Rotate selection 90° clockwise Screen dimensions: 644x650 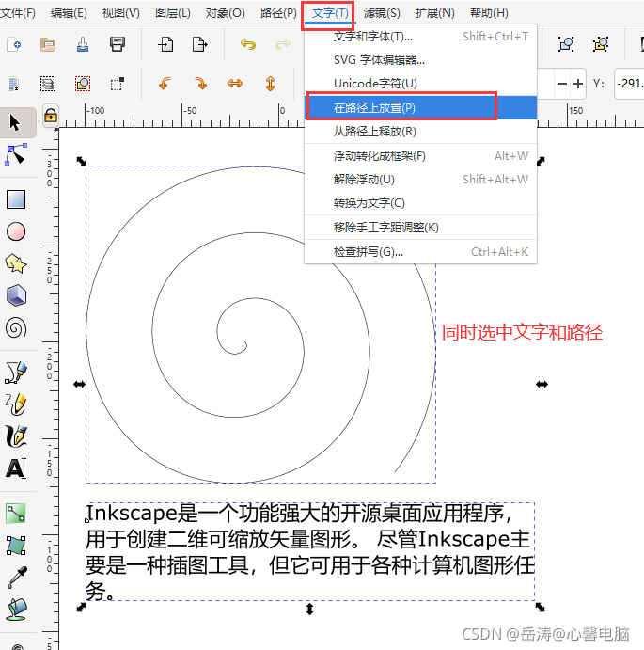point(200,84)
